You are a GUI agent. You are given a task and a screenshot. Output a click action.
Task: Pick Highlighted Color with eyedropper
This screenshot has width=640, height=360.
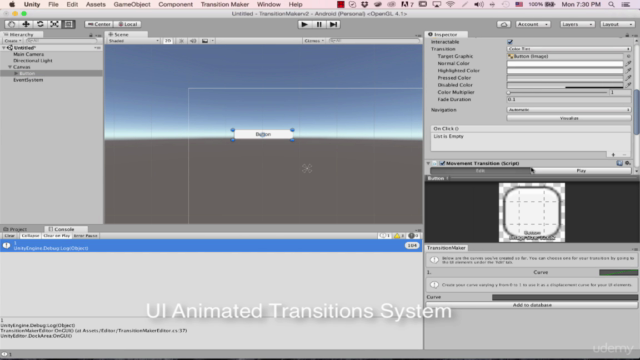pyautogui.click(x=628, y=71)
